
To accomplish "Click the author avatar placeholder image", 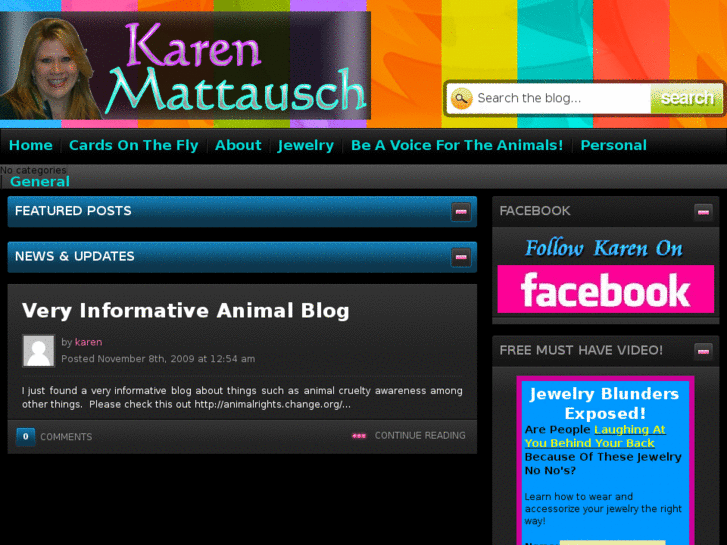I will point(38,351).
